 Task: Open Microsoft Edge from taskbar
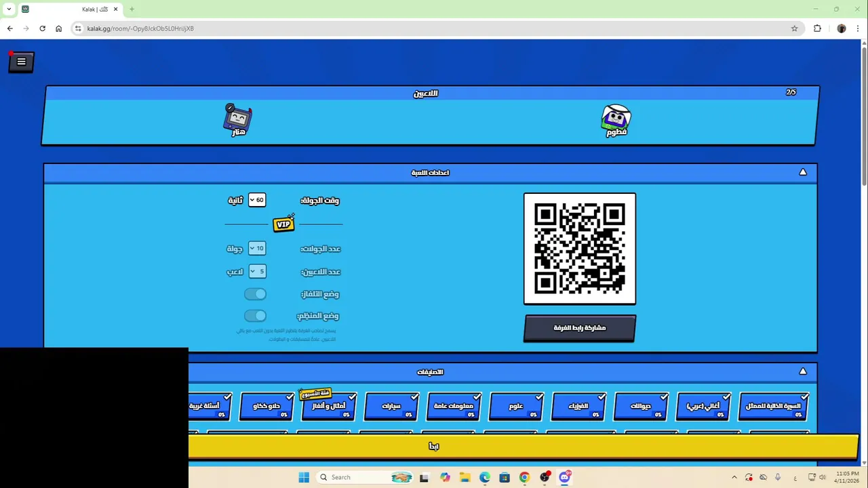coord(485,477)
